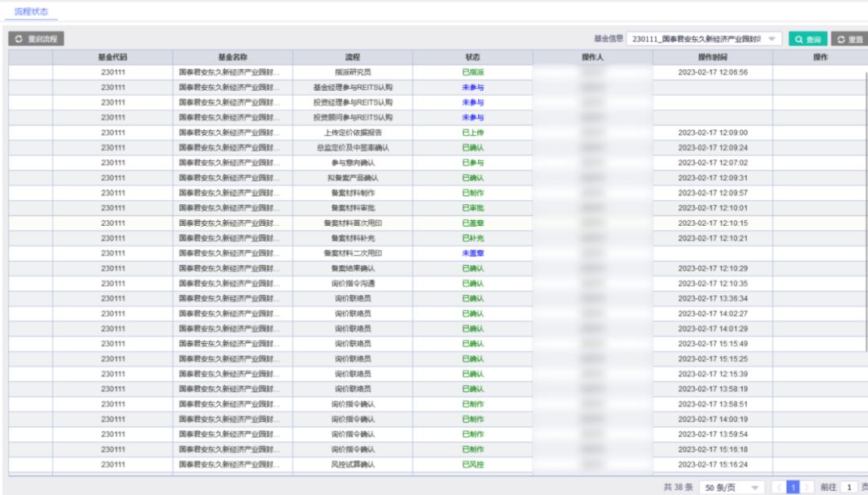Click the magnifier icon on the 查询 button
The image size is (868, 495).
pyautogui.click(x=799, y=39)
